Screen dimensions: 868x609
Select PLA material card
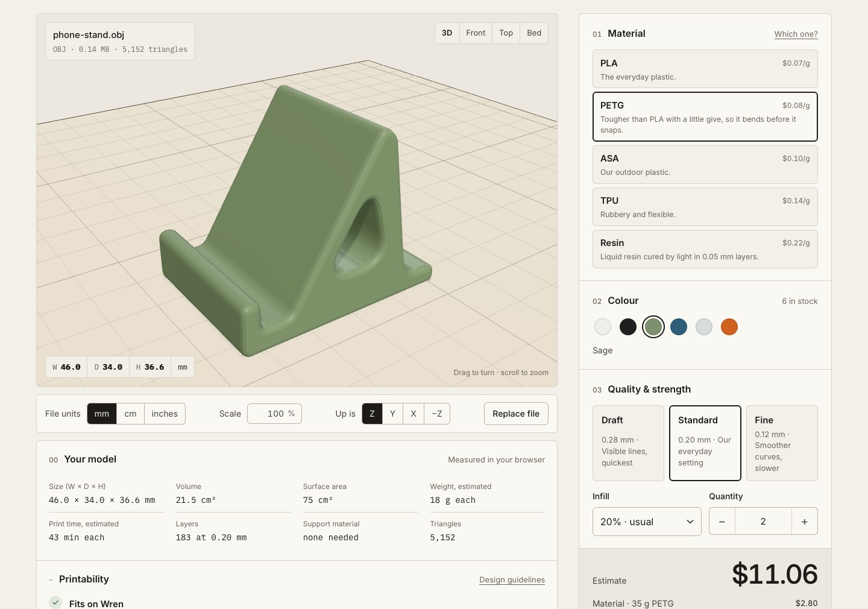pos(705,69)
